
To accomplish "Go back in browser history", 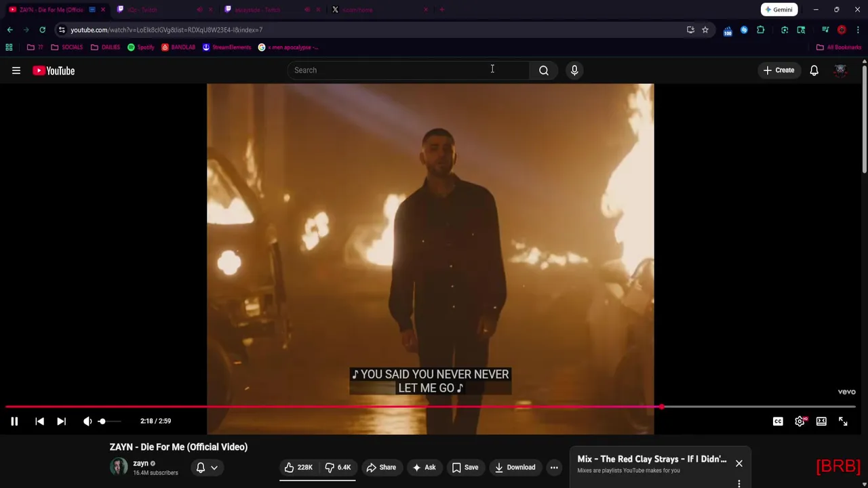I will pyautogui.click(x=9, y=30).
